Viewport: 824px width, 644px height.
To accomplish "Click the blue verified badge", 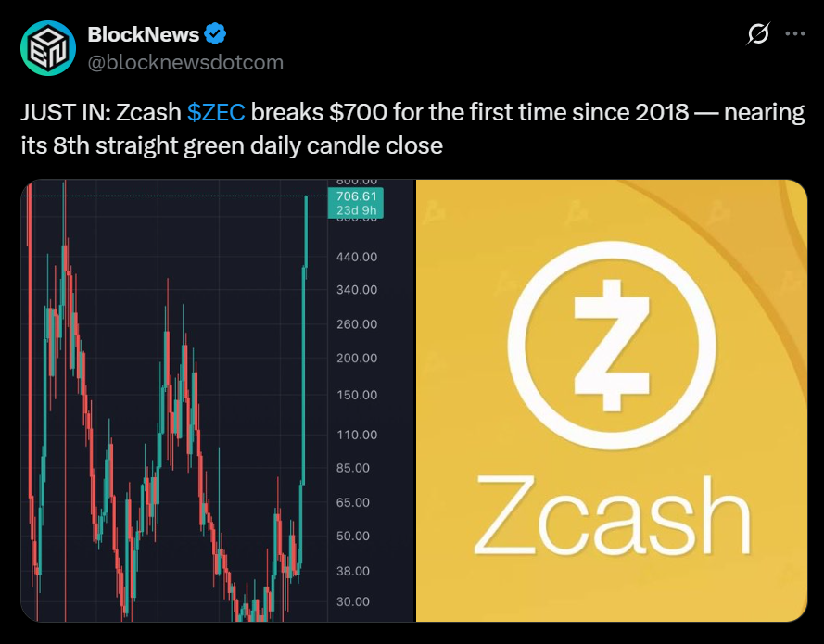I will pyautogui.click(x=216, y=35).
